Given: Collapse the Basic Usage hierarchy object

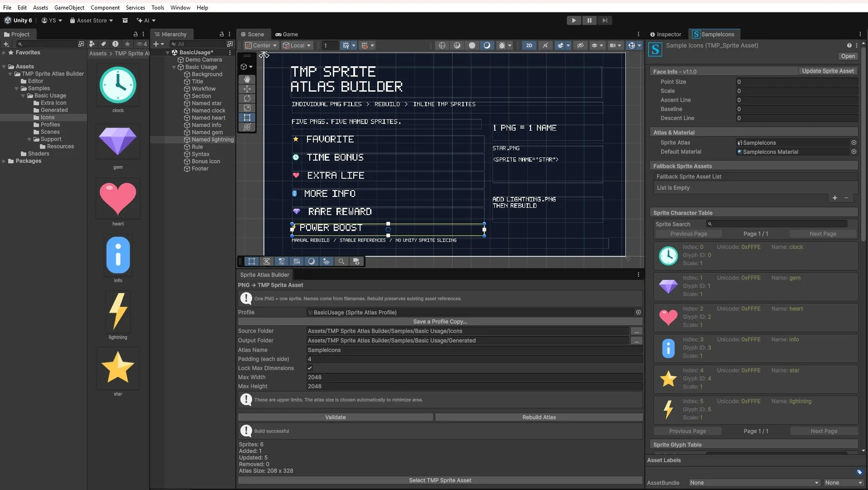Looking at the screenshot, I should pos(174,67).
